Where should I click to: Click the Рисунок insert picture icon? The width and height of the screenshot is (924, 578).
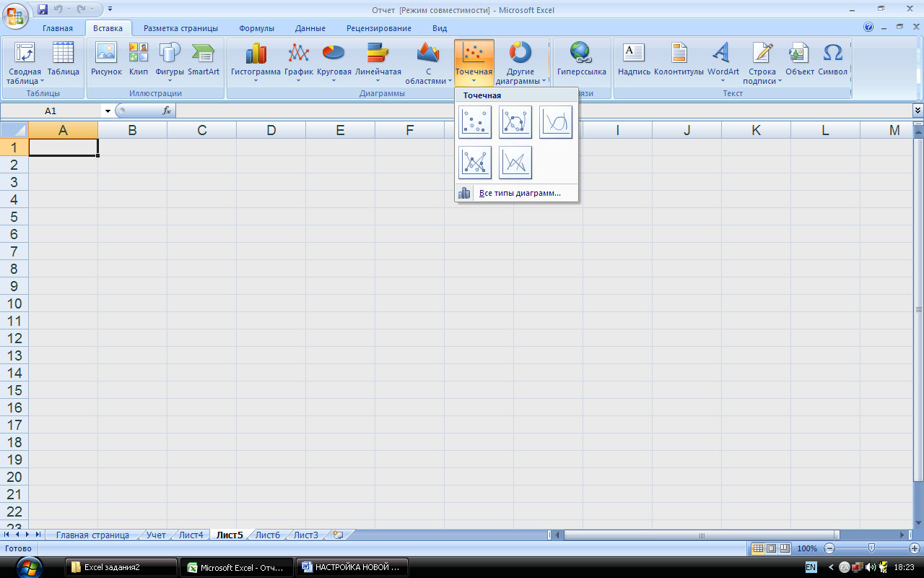tap(106, 59)
